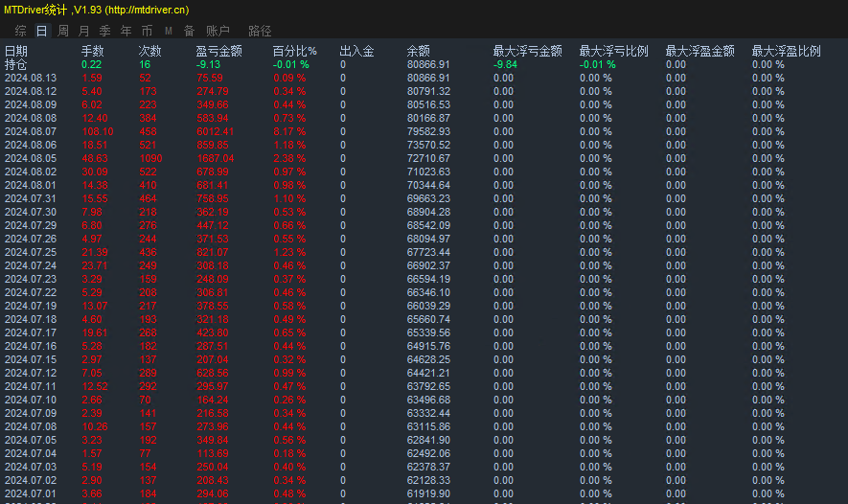The image size is (848, 504).
Task: Select the 2024.07.19 date row
Action: 31,306
